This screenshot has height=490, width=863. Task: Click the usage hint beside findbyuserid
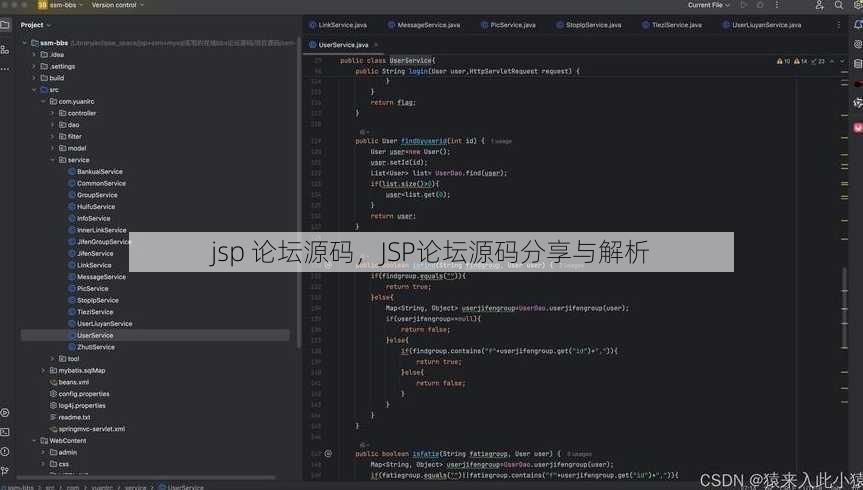501,141
